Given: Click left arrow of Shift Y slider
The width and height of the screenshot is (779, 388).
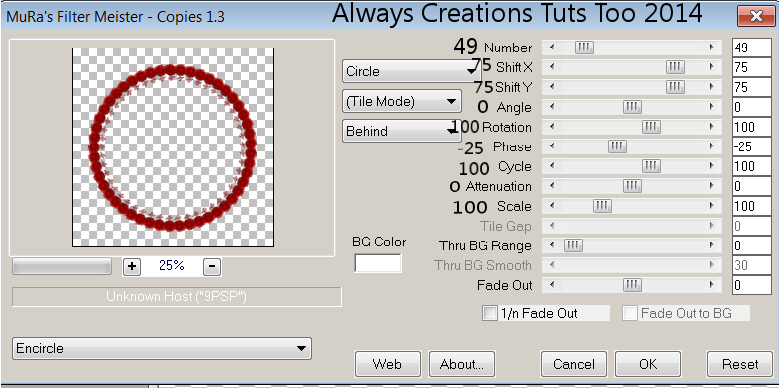Looking at the screenshot, I should [552, 87].
